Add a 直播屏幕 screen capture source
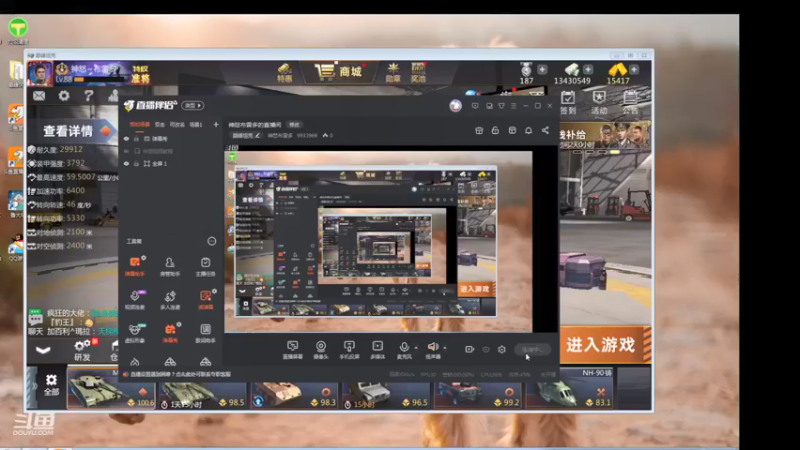This screenshot has width=800, height=450. coord(292,350)
